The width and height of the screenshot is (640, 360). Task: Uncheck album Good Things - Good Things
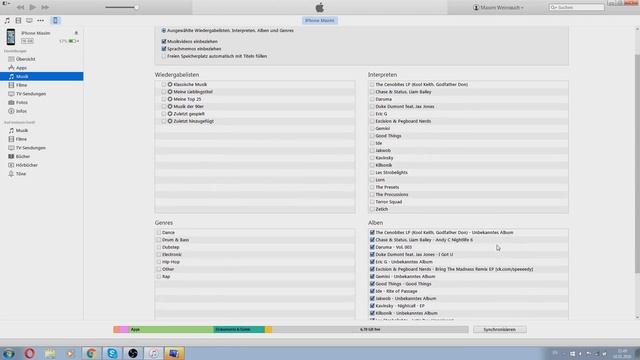click(x=372, y=284)
